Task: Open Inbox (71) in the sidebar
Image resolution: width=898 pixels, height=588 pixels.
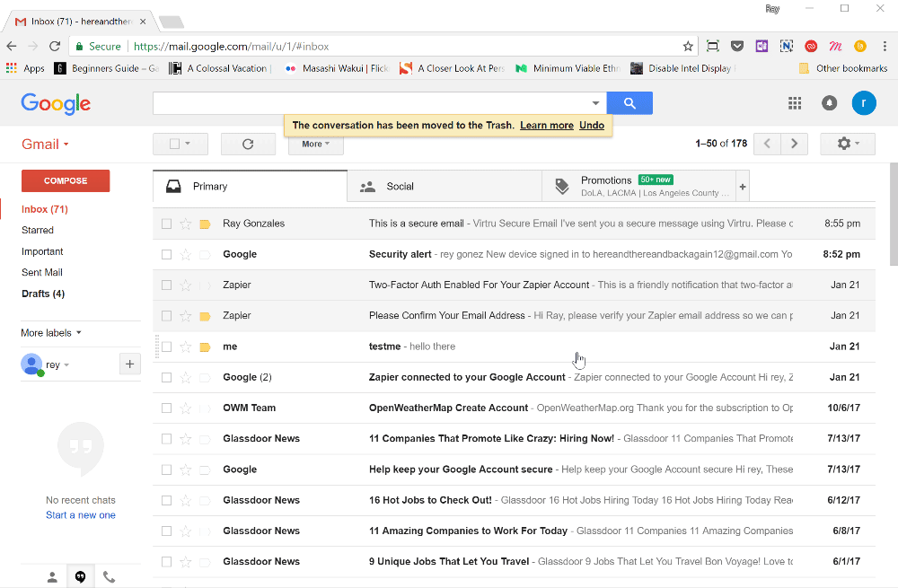Action: point(45,209)
